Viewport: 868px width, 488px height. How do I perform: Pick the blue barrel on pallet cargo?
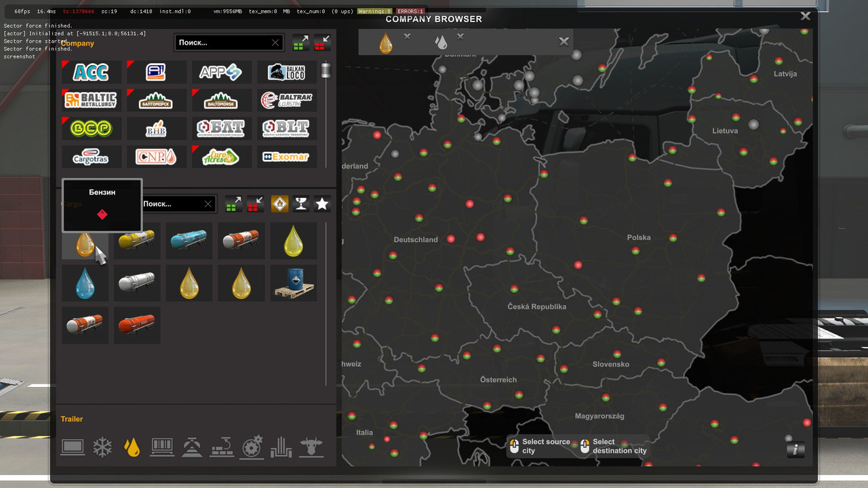(294, 283)
